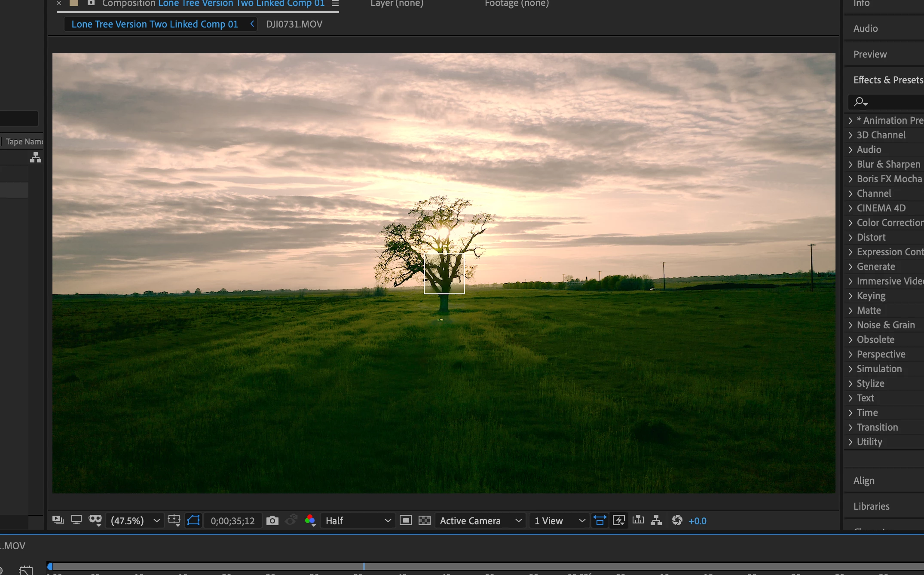The width and height of the screenshot is (924, 575).
Task: Toggle Pixel Aspect Ratio Correction
Action: point(600,521)
